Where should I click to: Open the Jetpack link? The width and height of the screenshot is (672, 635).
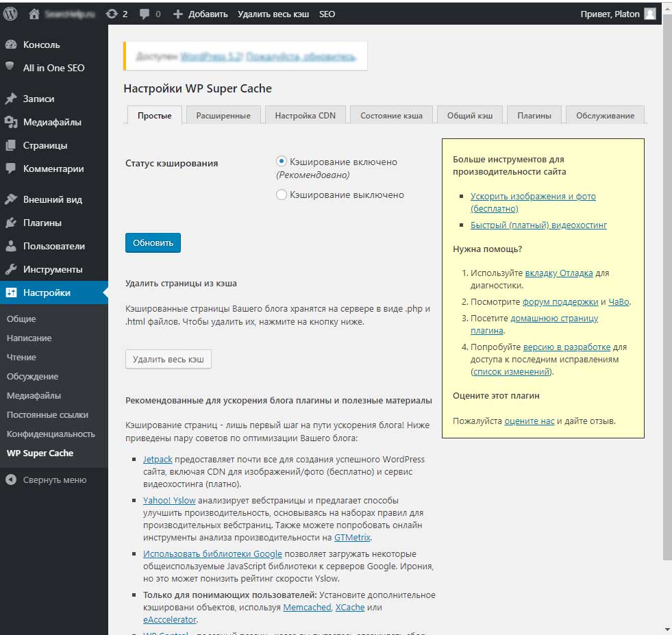point(158,459)
